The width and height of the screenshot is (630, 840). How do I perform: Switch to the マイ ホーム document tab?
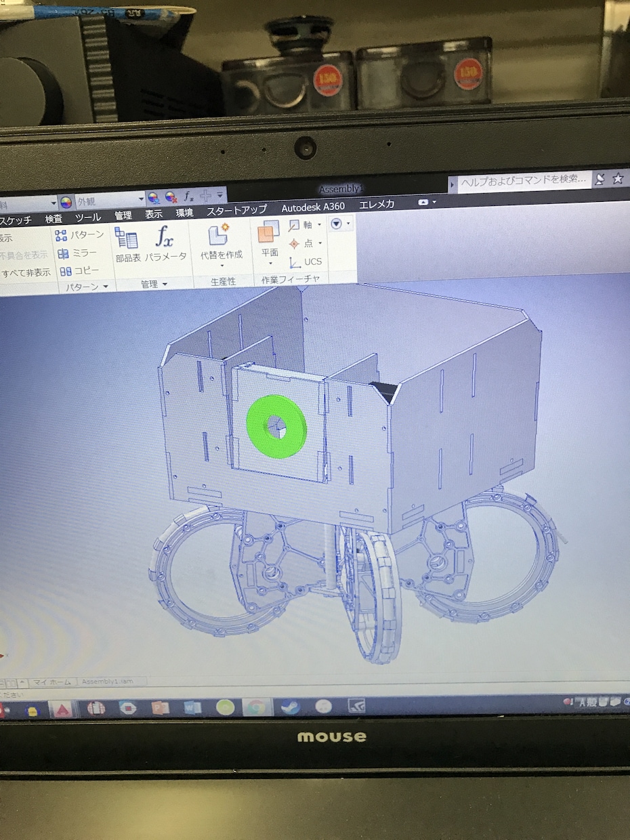pos(52,682)
